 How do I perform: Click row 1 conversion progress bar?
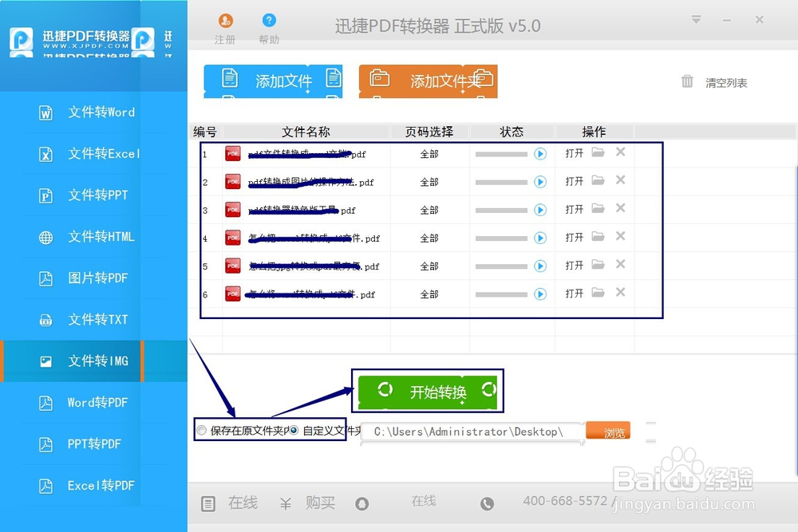point(501,154)
